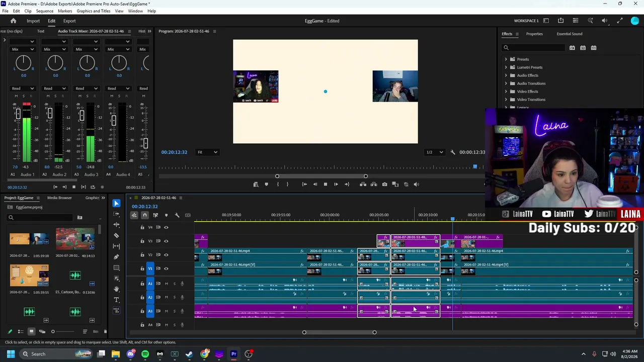Toggle the lock on track V3

pyautogui.click(x=142, y=241)
